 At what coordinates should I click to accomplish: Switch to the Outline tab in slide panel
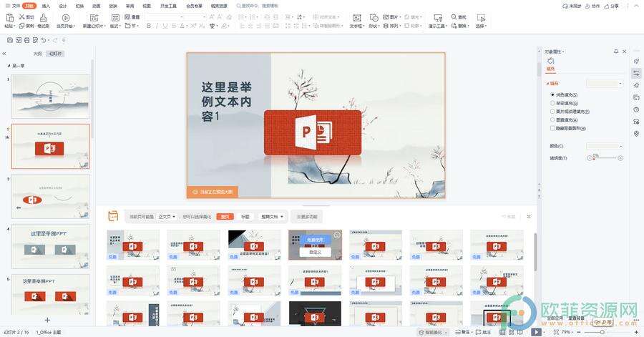click(37, 54)
